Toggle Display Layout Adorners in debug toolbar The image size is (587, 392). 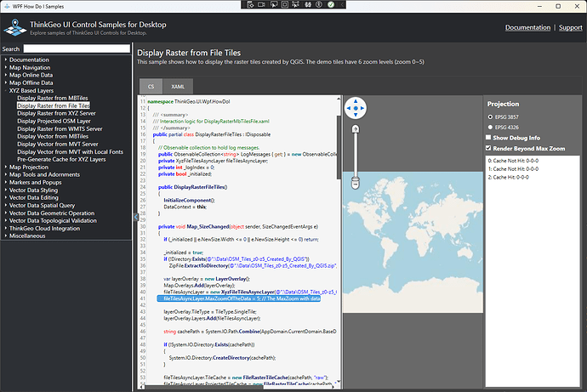click(284, 4)
